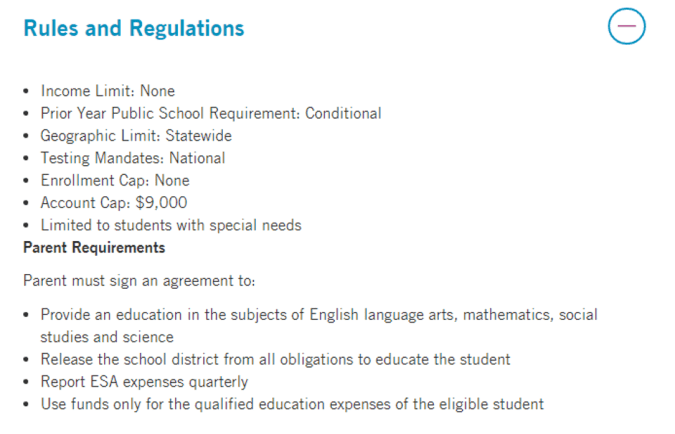The width and height of the screenshot is (675, 434).
Task: Click the Rules and Regulations heading
Action: pos(133,28)
